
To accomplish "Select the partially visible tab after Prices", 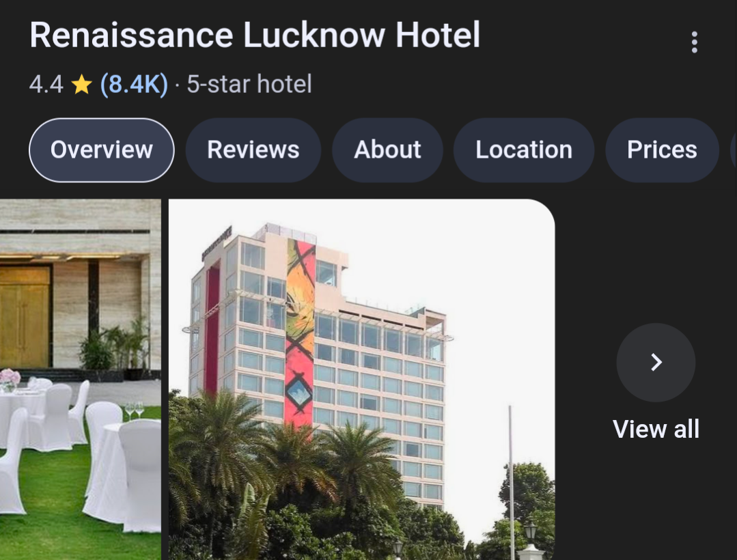I will tap(733, 150).
